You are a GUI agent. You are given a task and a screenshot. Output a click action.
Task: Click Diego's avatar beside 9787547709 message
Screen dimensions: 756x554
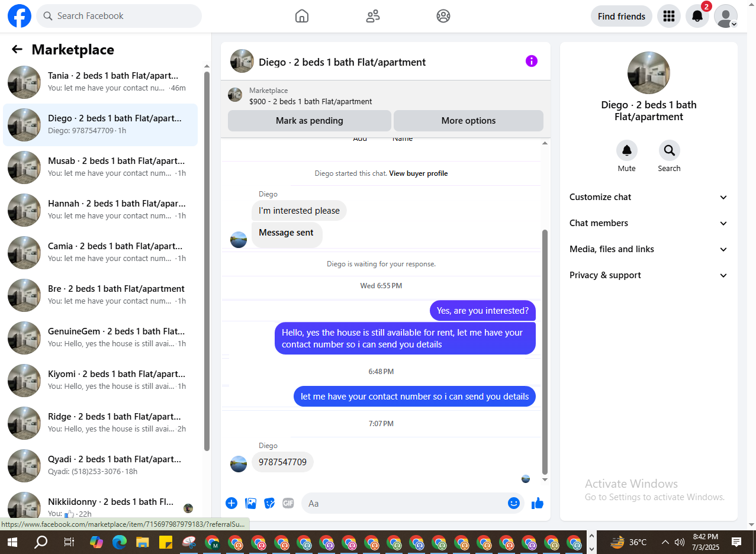[x=239, y=464]
